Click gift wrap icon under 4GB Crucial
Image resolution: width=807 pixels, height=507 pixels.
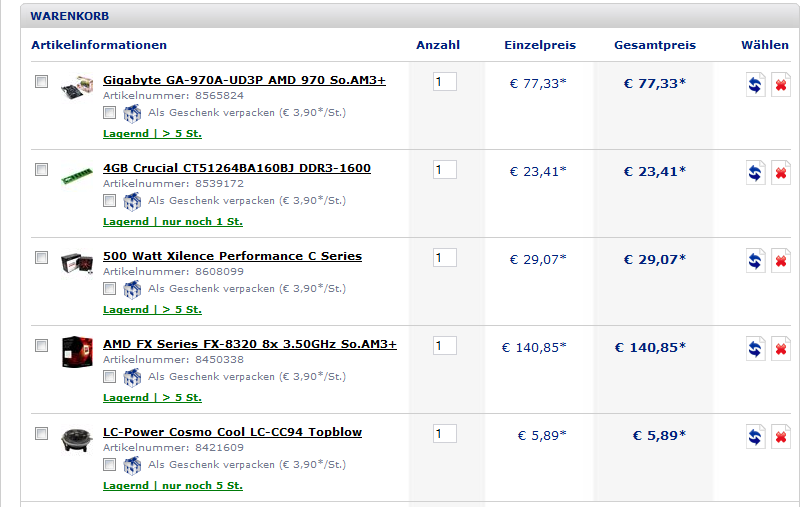coord(132,201)
